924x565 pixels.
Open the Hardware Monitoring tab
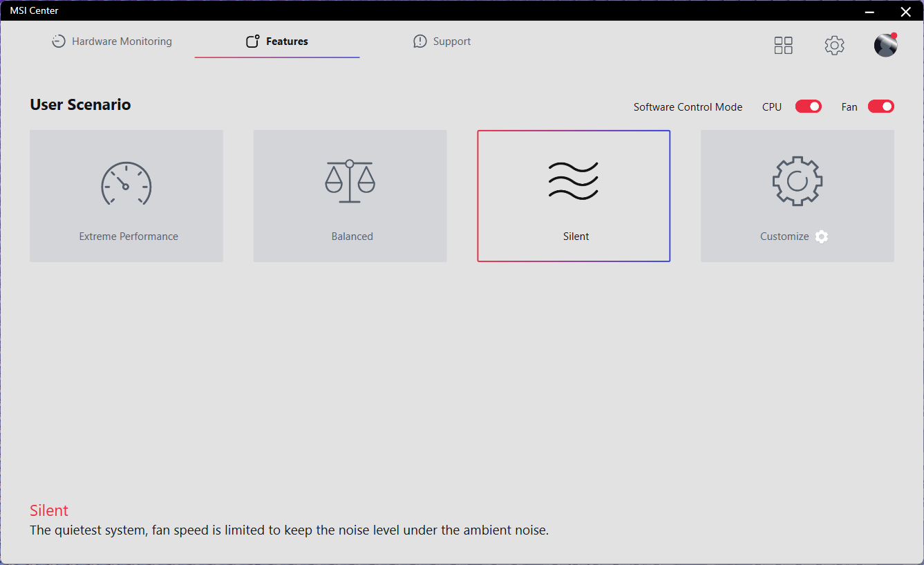[112, 41]
